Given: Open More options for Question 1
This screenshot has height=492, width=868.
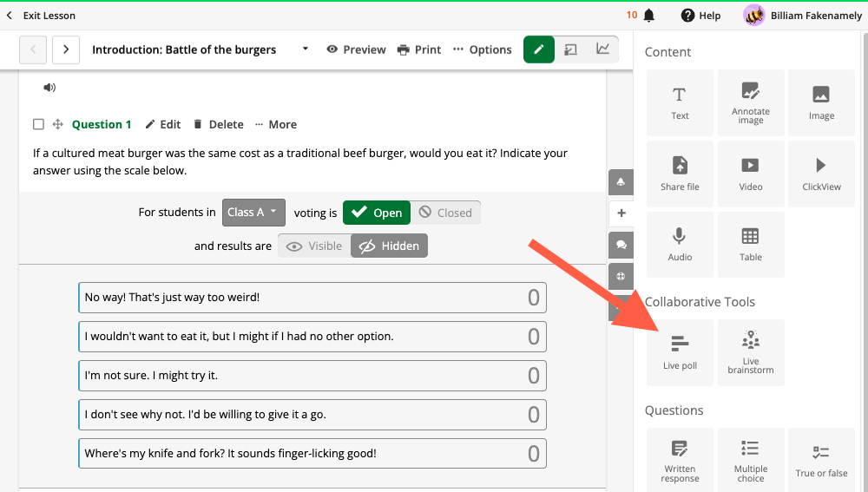Looking at the screenshot, I should [276, 125].
